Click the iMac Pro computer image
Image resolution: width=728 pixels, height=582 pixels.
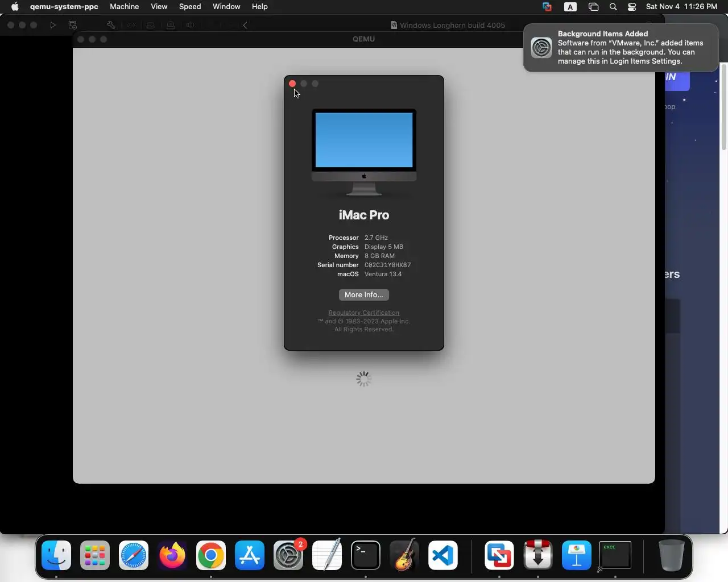[x=364, y=152]
